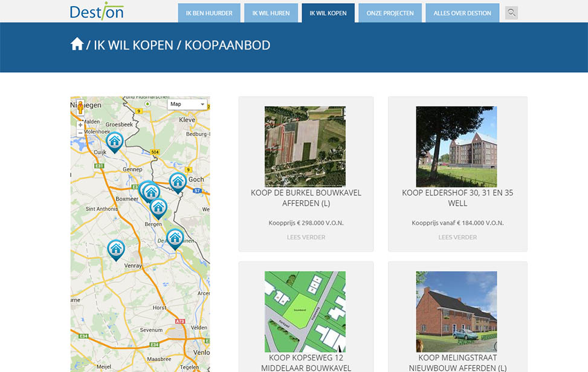588x372 pixels.
Task: Switch to Onze projecten tab
Action: 390,13
